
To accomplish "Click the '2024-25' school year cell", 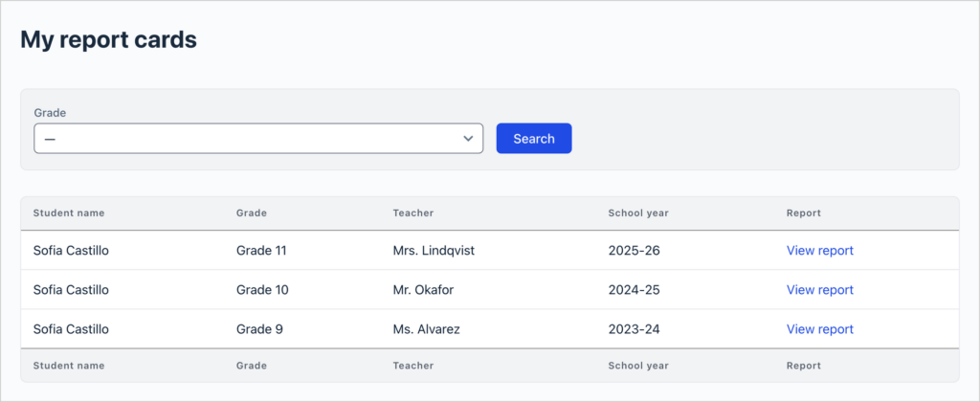I will tap(634, 290).
